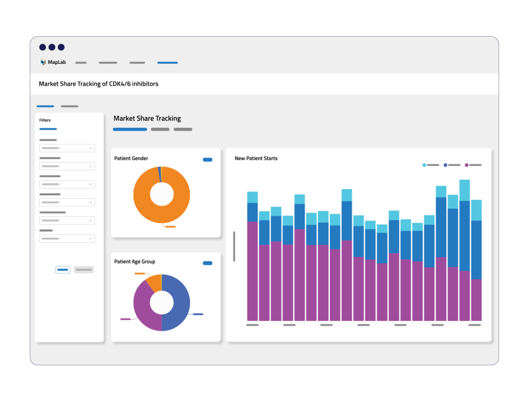Click the grey reset button in Filters
The width and height of the screenshot is (532, 399).
[84, 270]
